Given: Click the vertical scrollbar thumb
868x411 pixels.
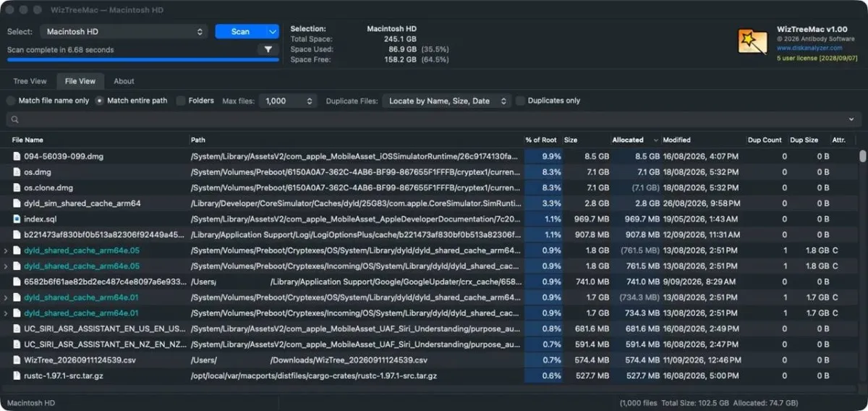Looking at the screenshot, I should tap(862, 156).
